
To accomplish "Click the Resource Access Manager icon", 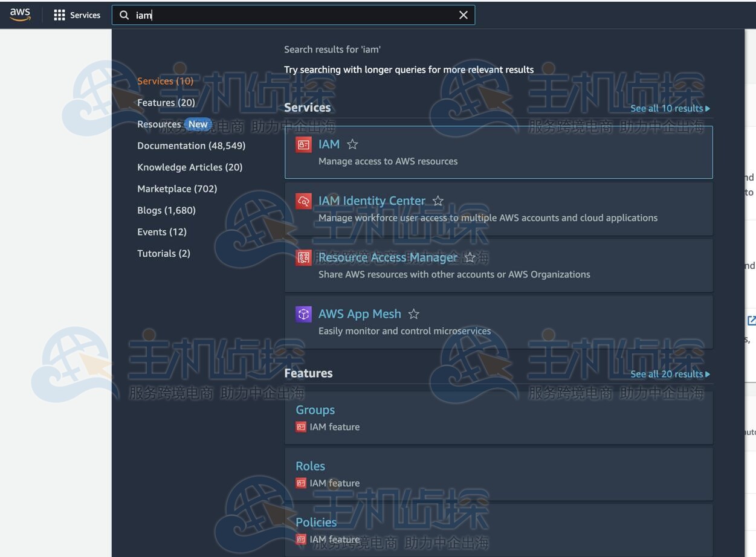I will pyautogui.click(x=303, y=258).
